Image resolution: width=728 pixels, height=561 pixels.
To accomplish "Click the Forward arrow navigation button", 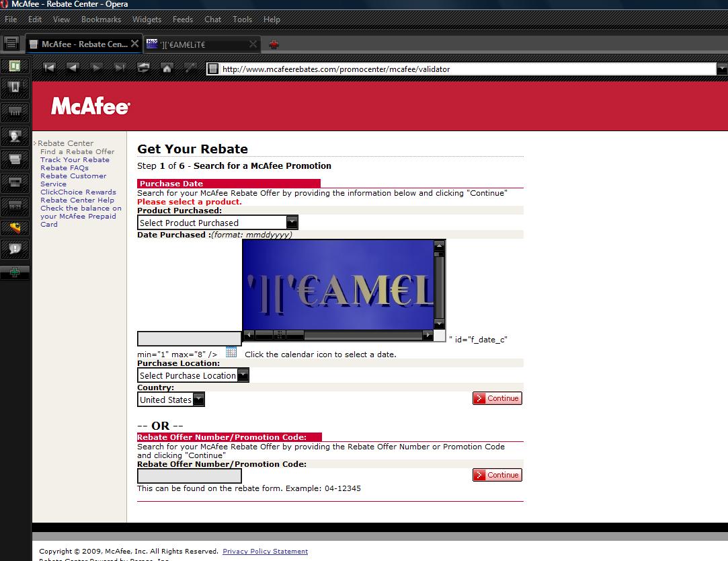I will 96,68.
